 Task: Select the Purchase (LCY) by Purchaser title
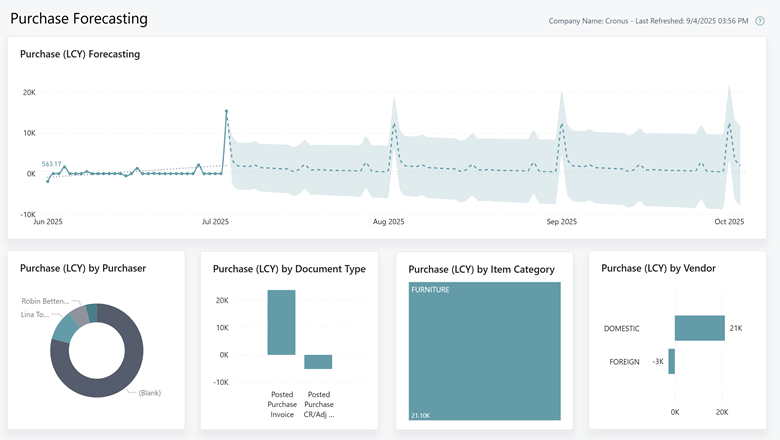[x=84, y=268]
